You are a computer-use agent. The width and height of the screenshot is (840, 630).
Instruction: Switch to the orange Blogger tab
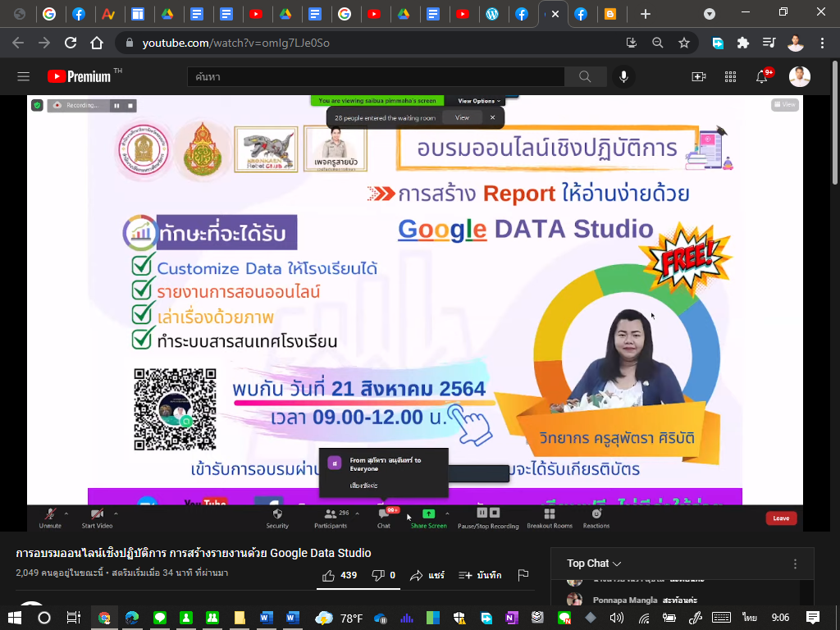point(610,15)
